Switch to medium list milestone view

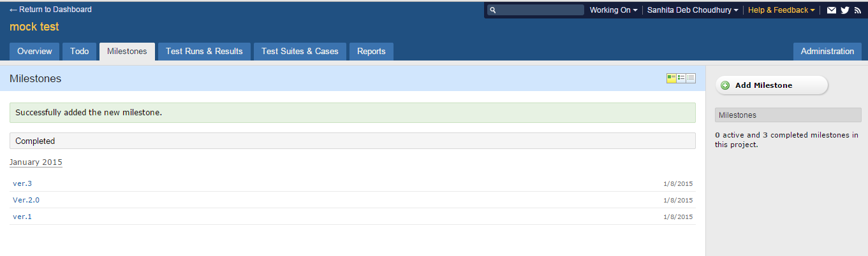[681, 78]
